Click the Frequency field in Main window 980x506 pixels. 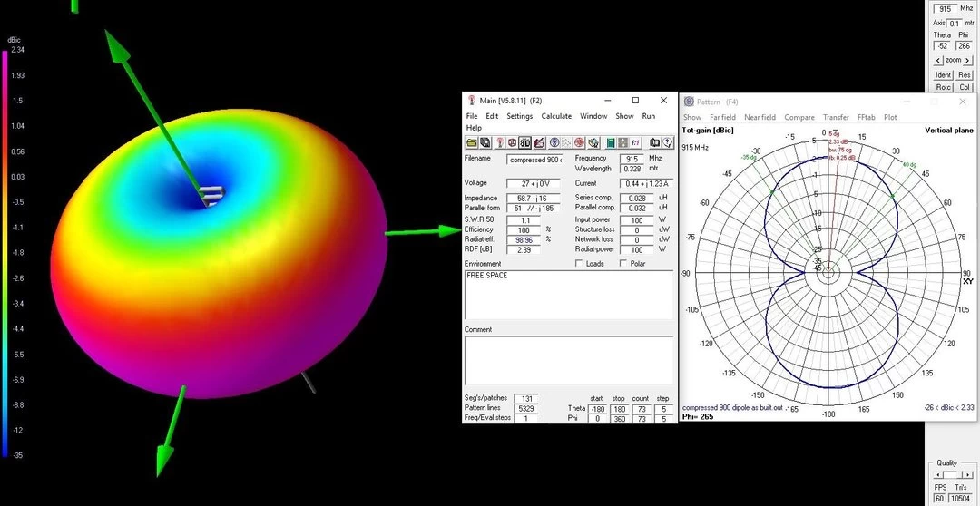coord(632,159)
